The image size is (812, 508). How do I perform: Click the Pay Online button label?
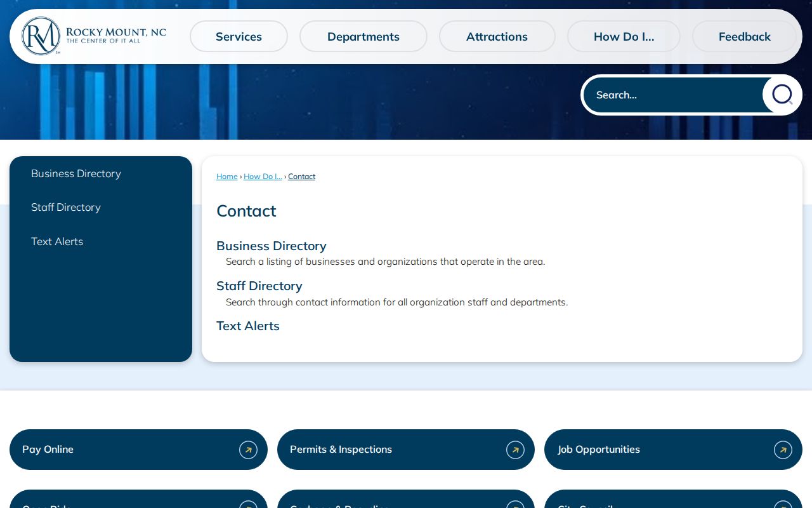pyautogui.click(x=48, y=450)
